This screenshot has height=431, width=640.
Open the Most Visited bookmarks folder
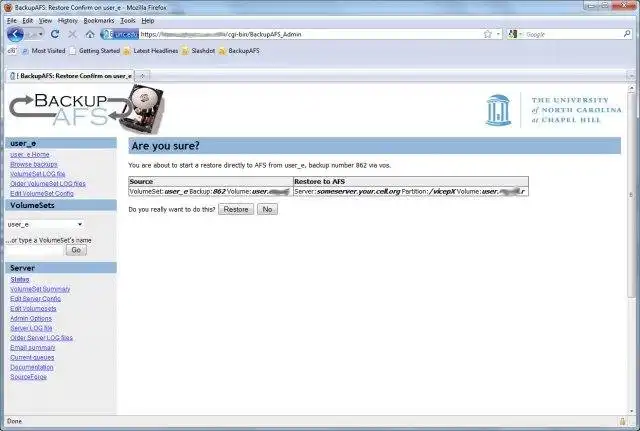(44, 51)
